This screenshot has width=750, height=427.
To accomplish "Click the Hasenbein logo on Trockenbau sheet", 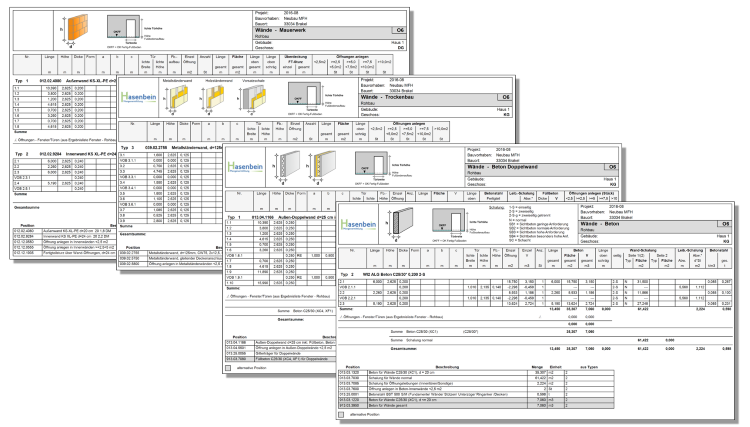I will (139, 97).
